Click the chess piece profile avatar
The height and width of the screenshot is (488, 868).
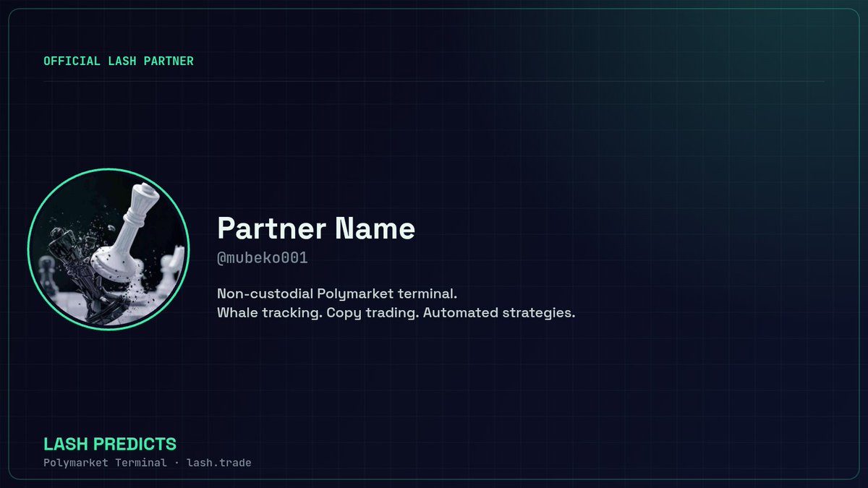(109, 249)
